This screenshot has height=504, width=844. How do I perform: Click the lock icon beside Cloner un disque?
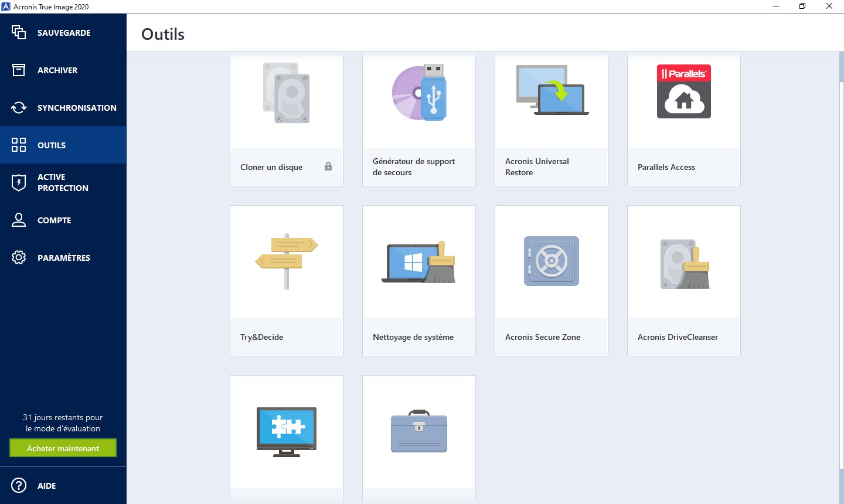coord(328,166)
